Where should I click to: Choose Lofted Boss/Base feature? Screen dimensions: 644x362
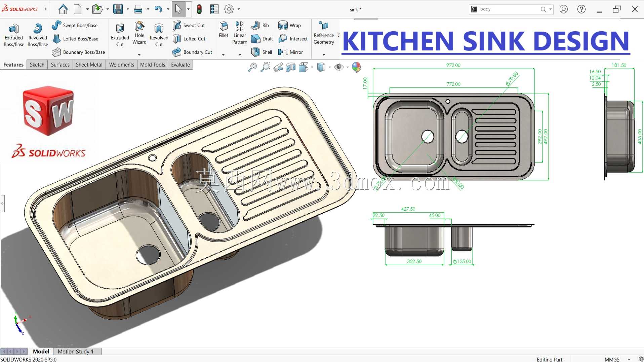click(75, 39)
